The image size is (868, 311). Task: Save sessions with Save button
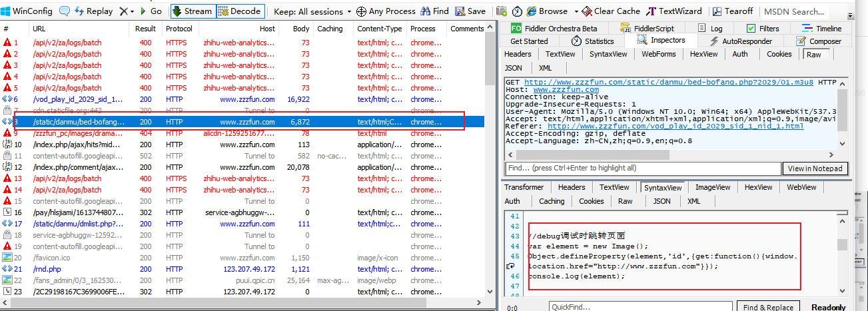pos(470,11)
